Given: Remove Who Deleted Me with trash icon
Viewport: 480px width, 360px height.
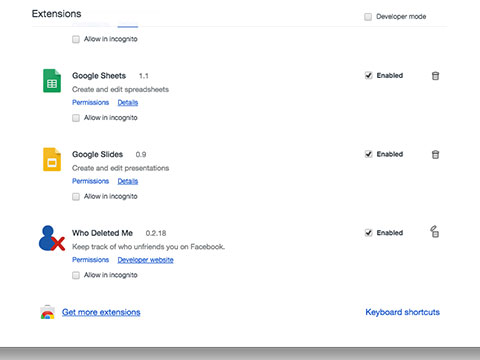Looking at the screenshot, I should (435, 232).
